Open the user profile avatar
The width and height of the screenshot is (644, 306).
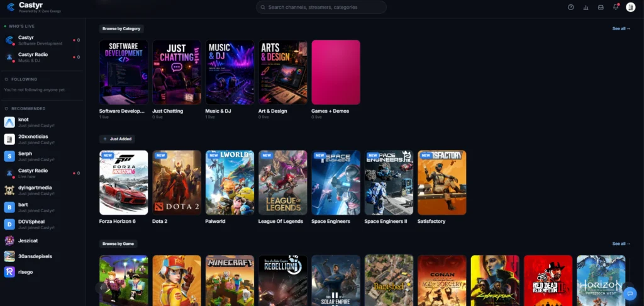pos(630,7)
